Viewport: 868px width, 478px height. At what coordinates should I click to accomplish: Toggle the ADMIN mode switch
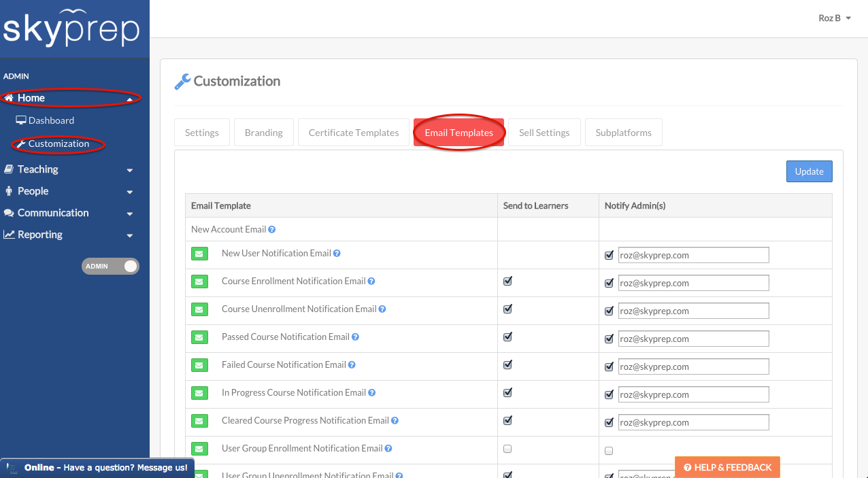[x=110, y=267]
